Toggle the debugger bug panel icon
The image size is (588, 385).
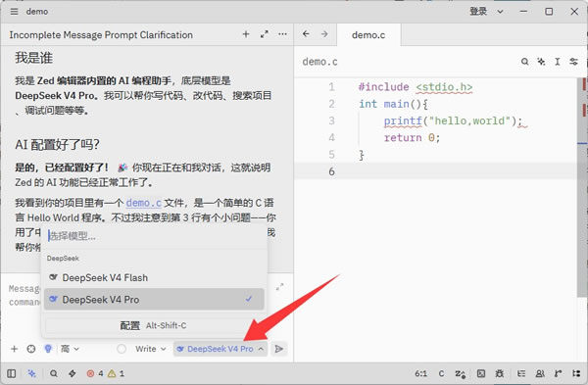(500, 373)
